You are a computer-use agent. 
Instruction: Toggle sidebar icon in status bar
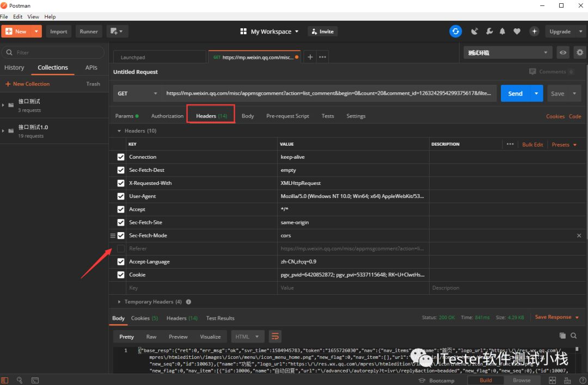5,380
